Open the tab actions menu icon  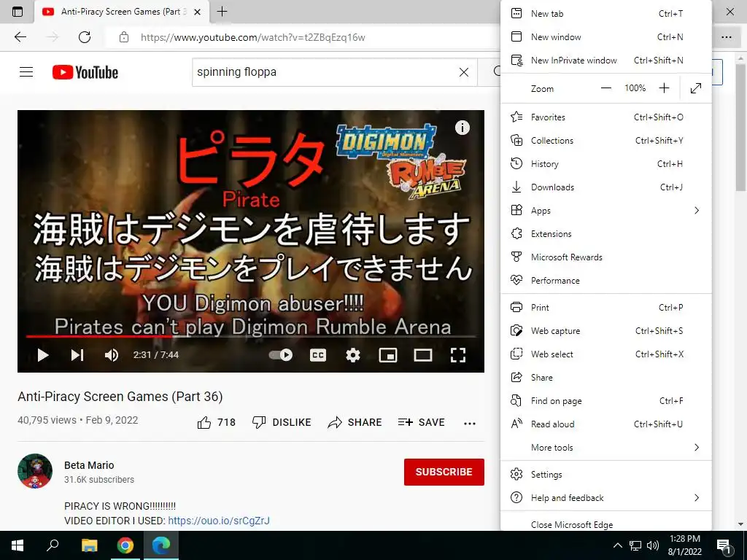[x=18, y=12]
